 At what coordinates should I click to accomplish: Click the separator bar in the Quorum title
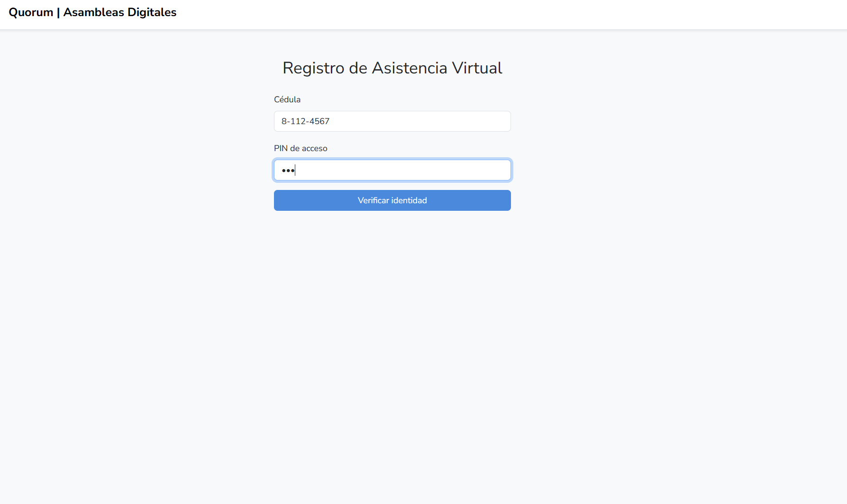(x=58, y=12)
